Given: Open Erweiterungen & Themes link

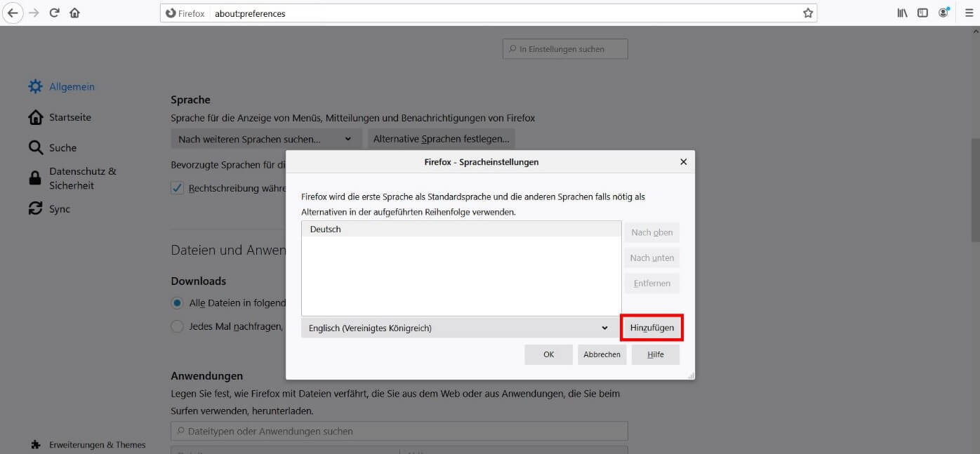Looking at the screenshot, I should coord(98,445).
